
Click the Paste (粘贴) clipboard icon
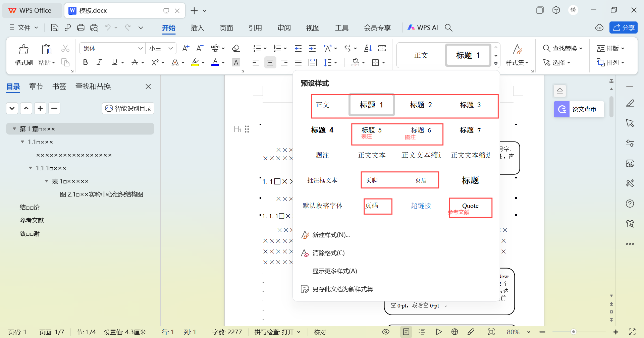click(x=47, y=50)
